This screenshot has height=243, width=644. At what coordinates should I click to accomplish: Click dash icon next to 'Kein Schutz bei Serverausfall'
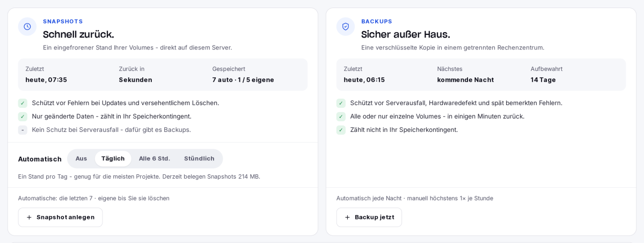coord(23,130)
